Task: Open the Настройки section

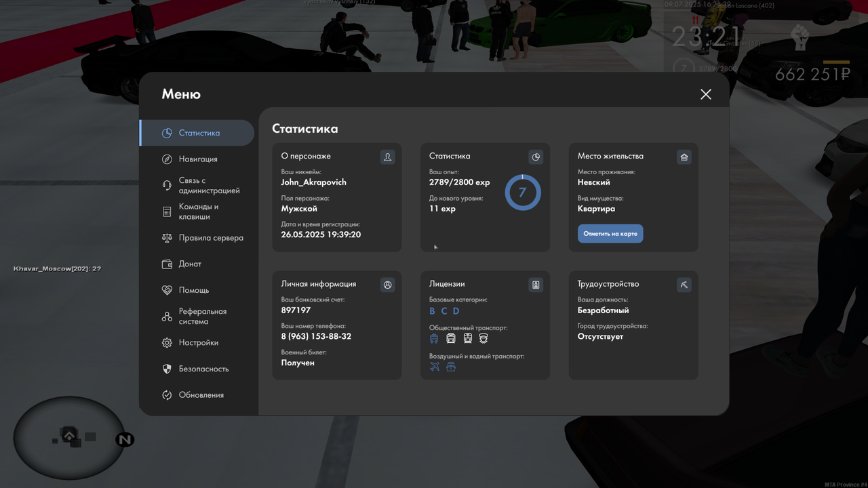Action: (197, 343)
